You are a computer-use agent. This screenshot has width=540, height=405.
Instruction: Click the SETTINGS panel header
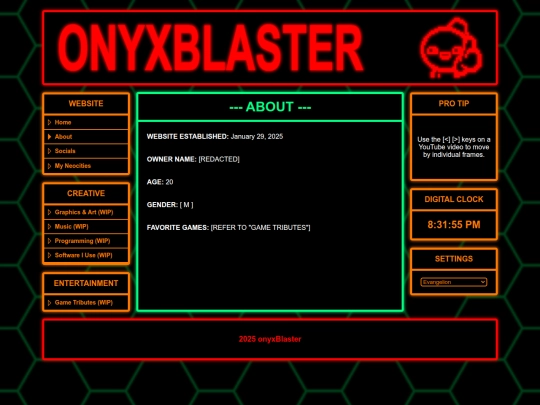(x=454, y=259)
